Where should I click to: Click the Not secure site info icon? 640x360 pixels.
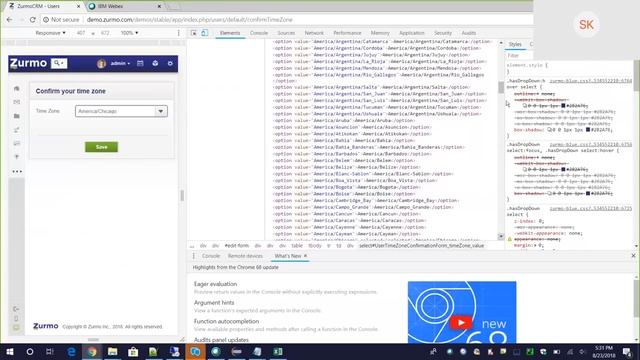[46, 19]
